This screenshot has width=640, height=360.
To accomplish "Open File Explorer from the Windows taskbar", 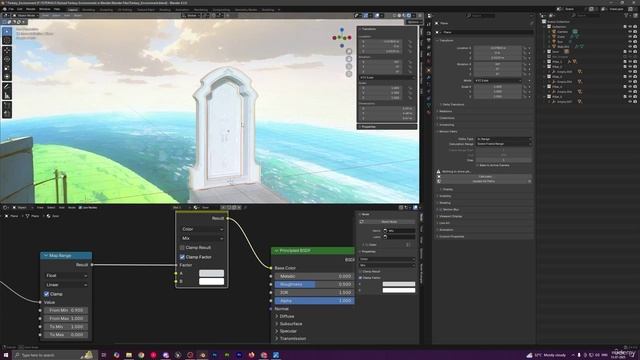I will coord(129,355).
